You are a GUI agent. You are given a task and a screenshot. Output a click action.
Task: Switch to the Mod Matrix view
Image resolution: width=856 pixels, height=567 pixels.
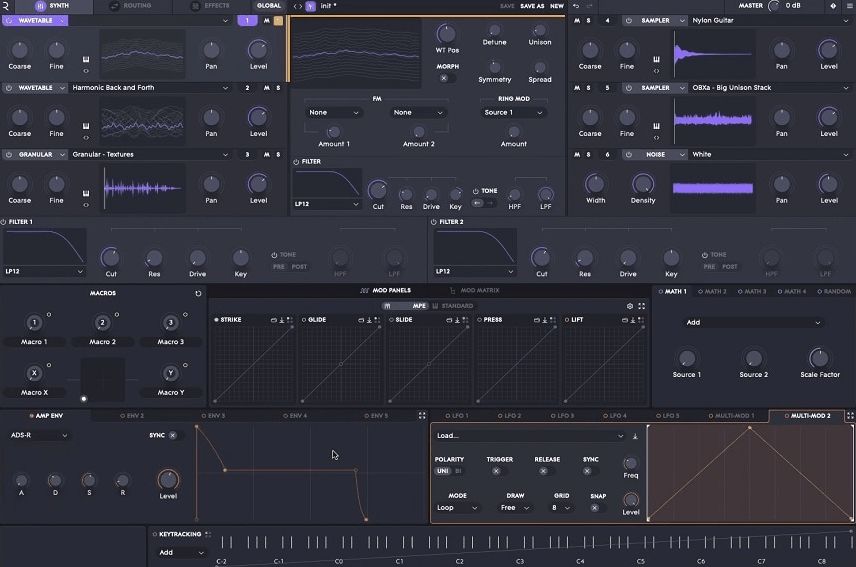(474, 290)
